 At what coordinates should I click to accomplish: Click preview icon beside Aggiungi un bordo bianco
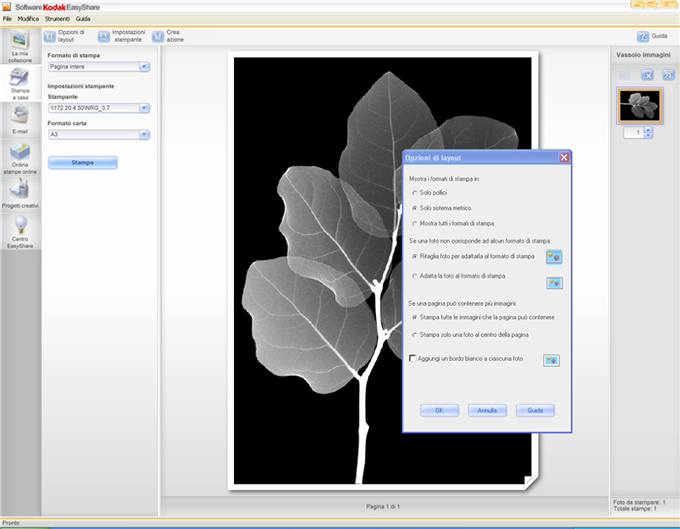551,360
